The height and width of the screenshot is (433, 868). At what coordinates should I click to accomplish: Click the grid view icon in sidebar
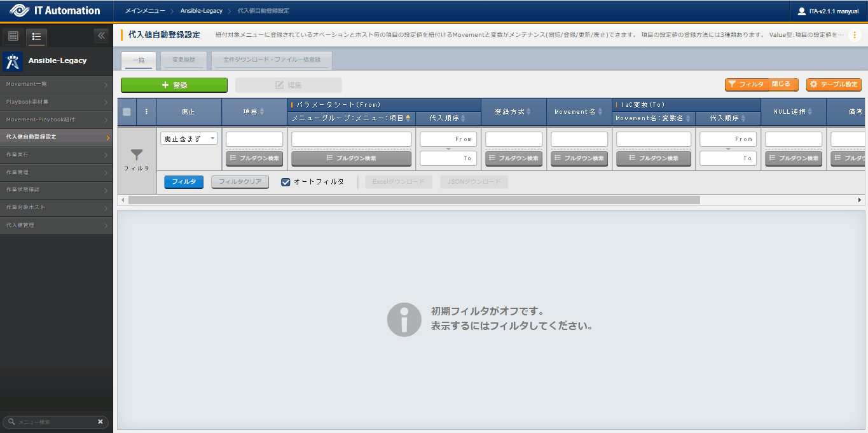pyautogui.click(x=13, y=36)
